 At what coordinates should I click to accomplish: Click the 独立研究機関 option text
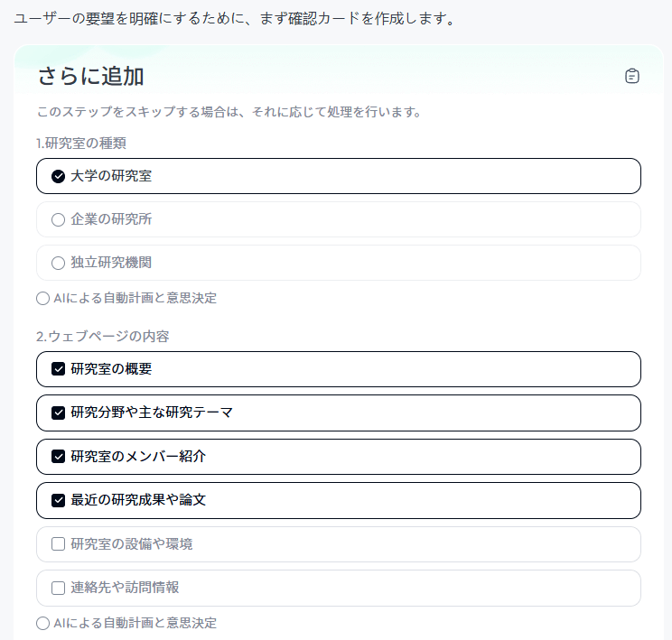(111, 263)
